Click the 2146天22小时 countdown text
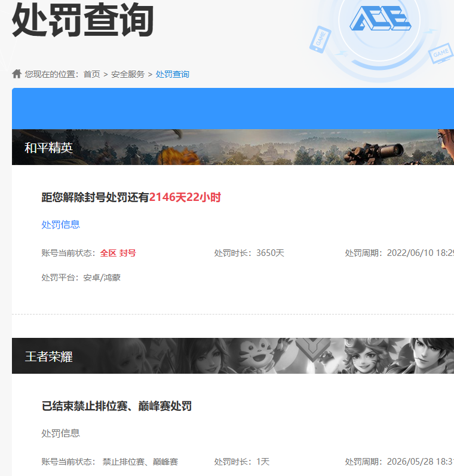This screenshot has height=476, width=454. pyautogui.click(x=185, y=197)
